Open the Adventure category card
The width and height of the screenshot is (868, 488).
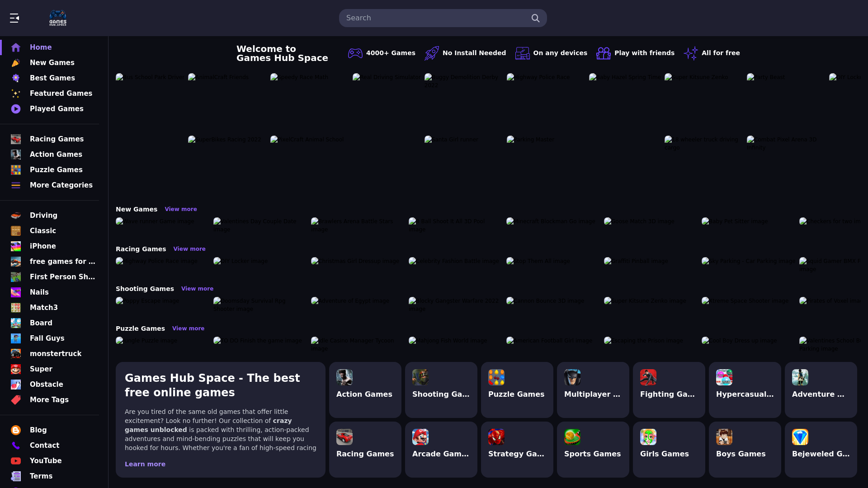click(821, 390)
